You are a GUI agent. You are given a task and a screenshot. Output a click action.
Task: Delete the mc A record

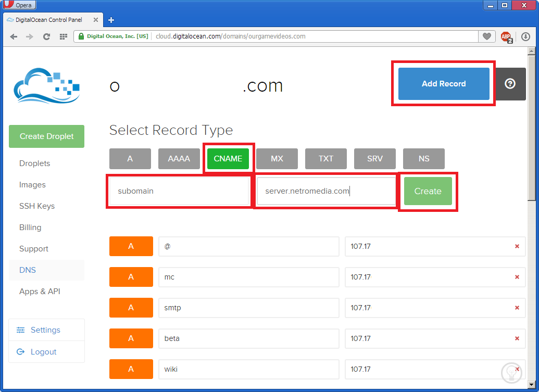[517, 277]
